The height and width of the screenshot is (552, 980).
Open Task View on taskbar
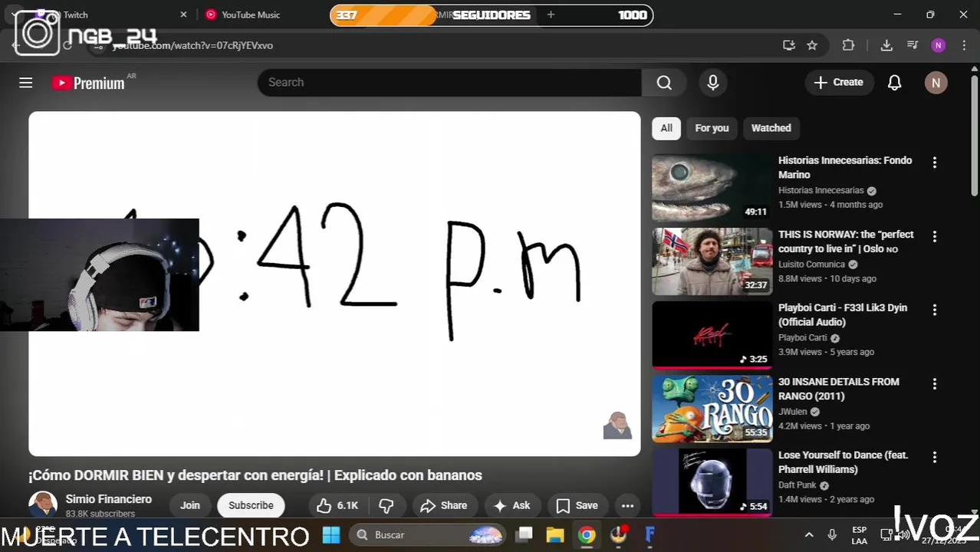[524, 534]
